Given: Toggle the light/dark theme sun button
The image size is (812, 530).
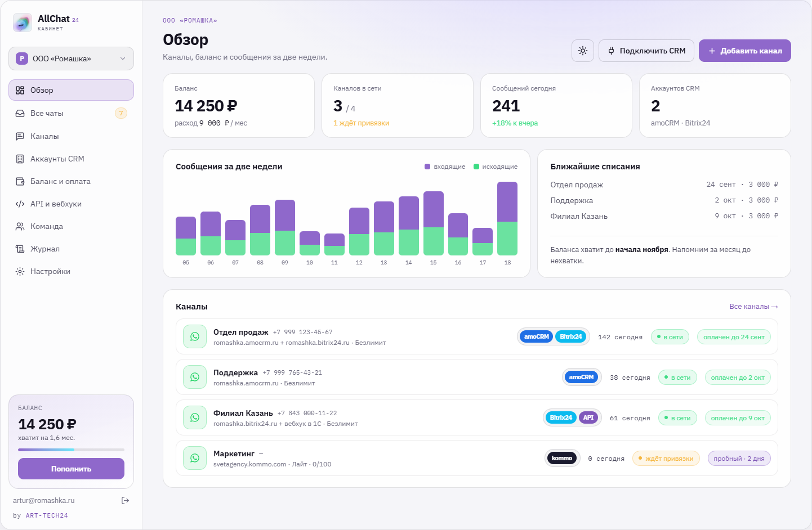Looking at the screenshot, I should [583, 51].
